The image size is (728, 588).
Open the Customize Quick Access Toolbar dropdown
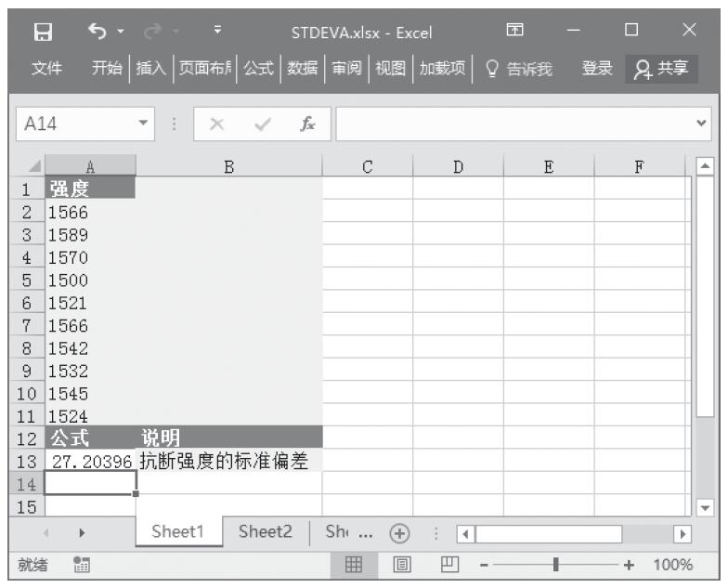(216, 33)
